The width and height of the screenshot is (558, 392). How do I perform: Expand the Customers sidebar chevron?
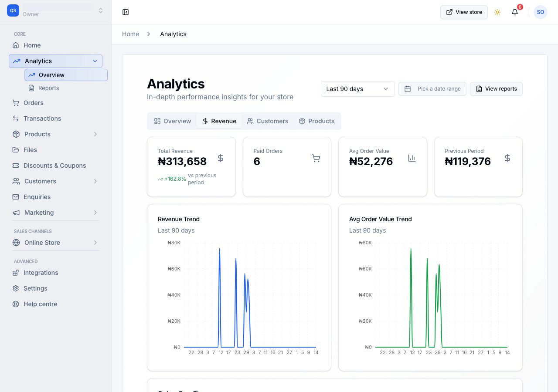pyautogui.click(x=95, y=181)
